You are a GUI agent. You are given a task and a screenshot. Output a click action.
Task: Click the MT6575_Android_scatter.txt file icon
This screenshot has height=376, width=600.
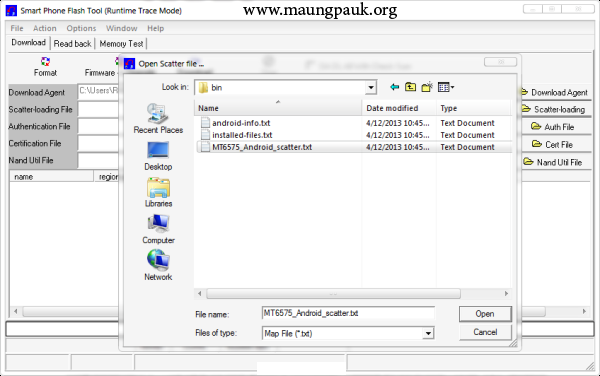click(205, 147)
